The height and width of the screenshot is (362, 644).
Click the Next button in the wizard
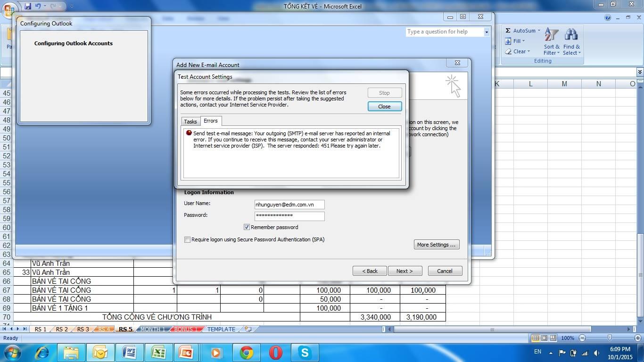[405, 271]
